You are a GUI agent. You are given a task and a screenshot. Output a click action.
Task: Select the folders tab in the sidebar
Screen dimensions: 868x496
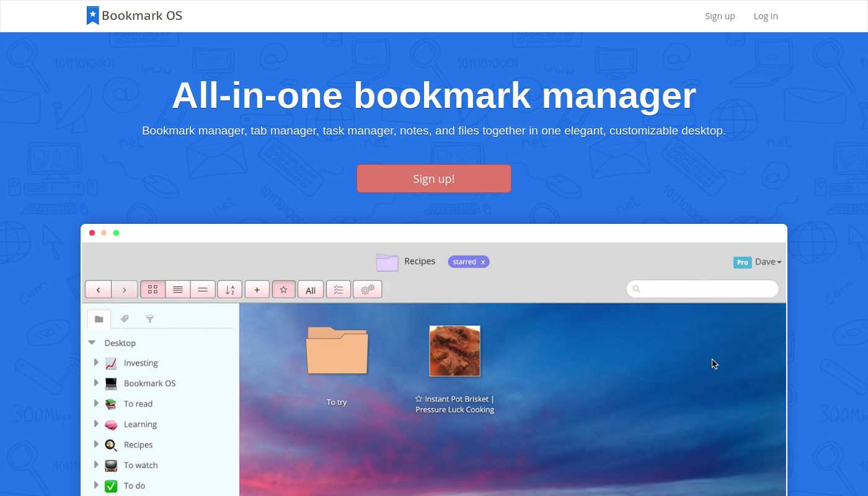point(99,319)
